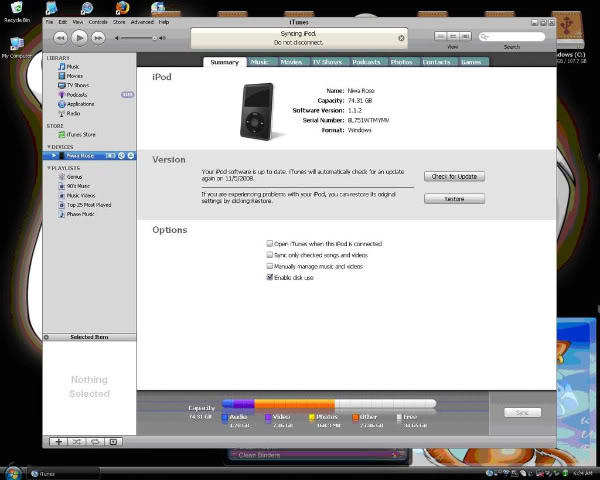Switch to the Summary tab
Image resolution: width=600 pixels, height=480 pixels.
[x=225, y=62]
